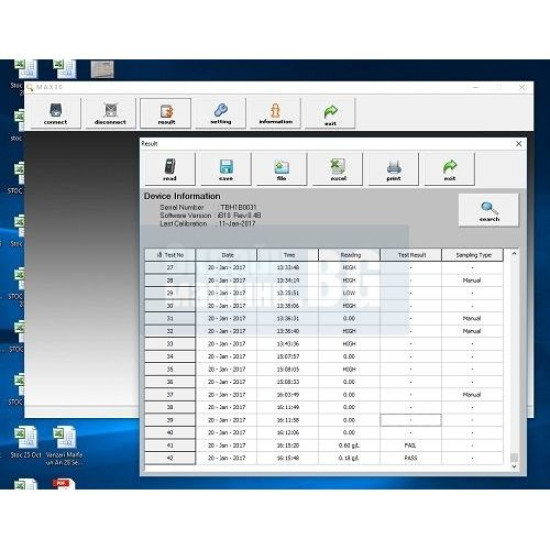Click the table scrollbar up arrow
Image resolution: width=550 pixels, height=550 pixels.
(x=514, y=253)
